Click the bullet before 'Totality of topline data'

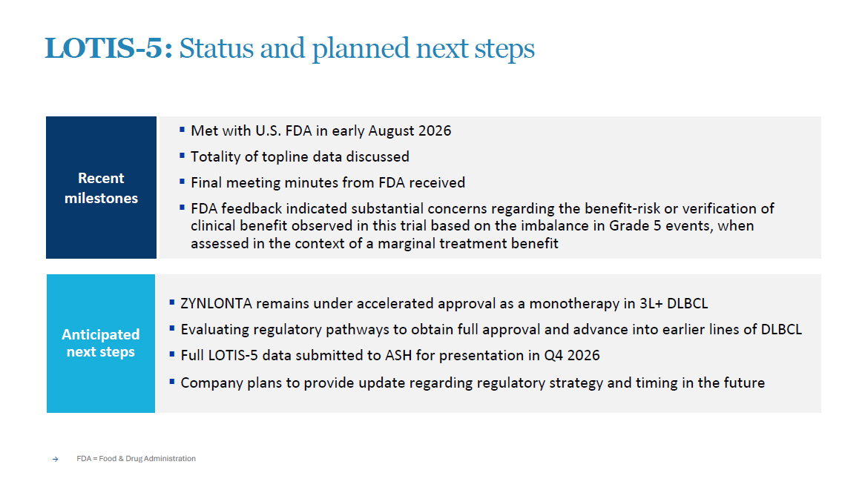(x=182, y=156)
